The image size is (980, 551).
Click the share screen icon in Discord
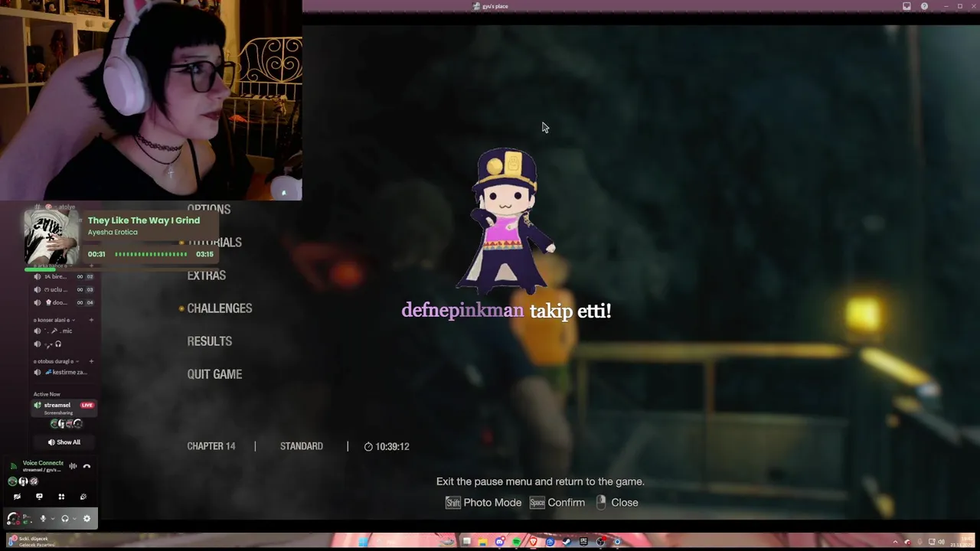pos(39,497)
